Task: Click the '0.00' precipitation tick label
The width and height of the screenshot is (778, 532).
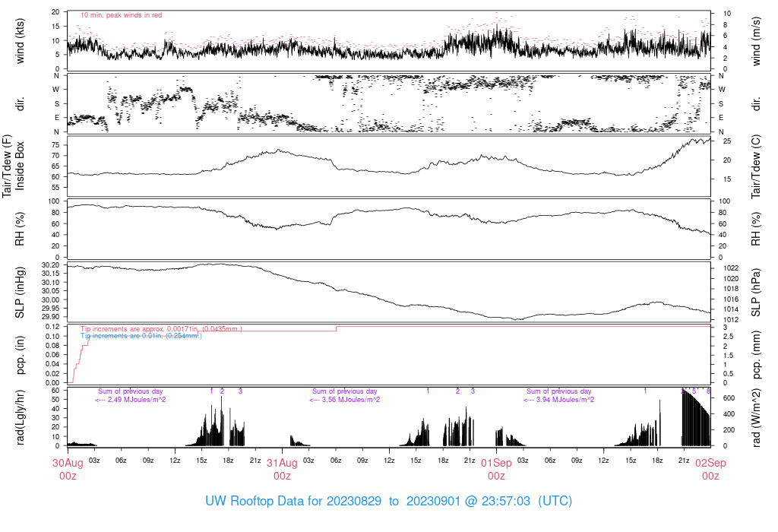Action: [x=52, y=383]
